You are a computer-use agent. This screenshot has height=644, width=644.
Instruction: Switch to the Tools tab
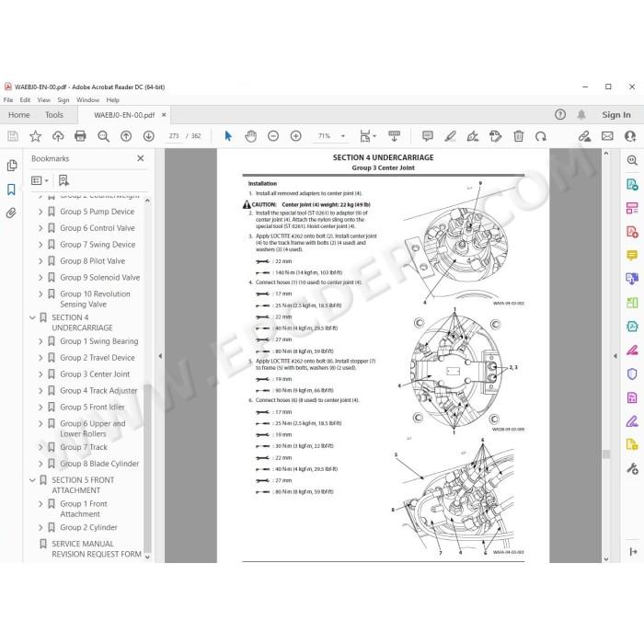click(54, 115)
